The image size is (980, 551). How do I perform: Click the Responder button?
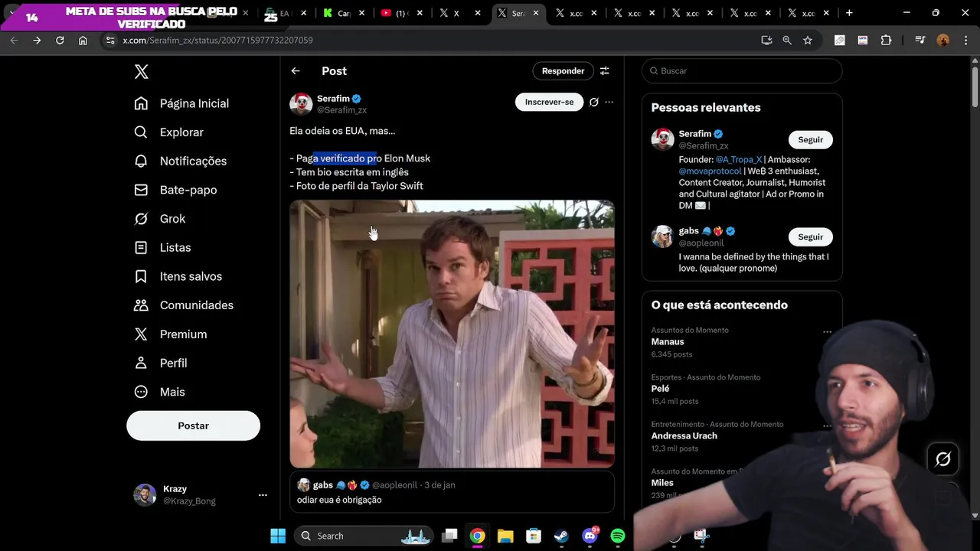563,71
